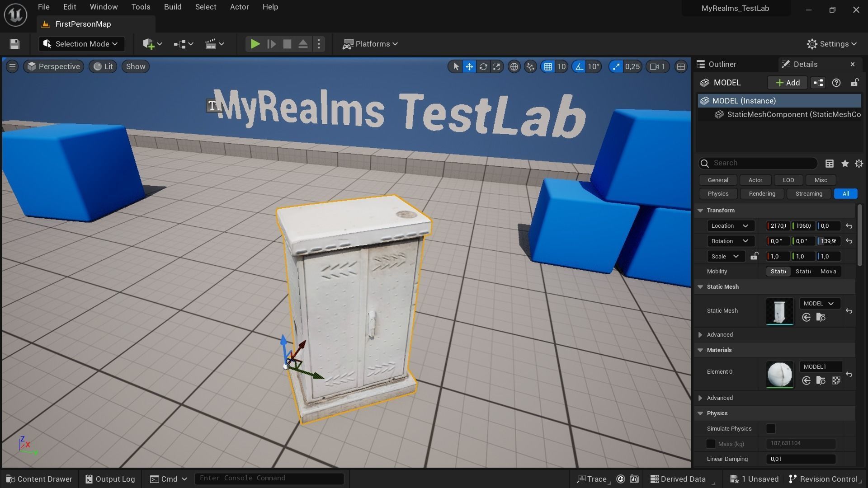Toggle grid snapping in viewport toolbar
Image resolution: width=868 pixels, height=488 pixels.
548,67
